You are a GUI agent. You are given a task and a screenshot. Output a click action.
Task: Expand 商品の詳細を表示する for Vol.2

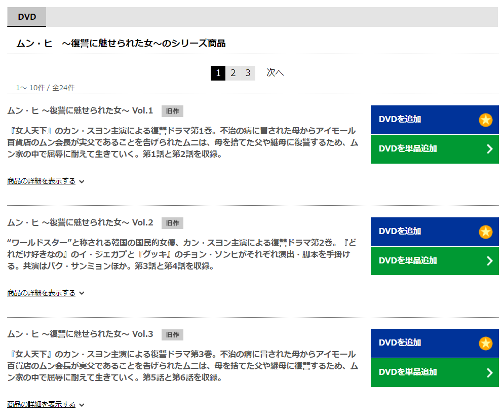41,293
